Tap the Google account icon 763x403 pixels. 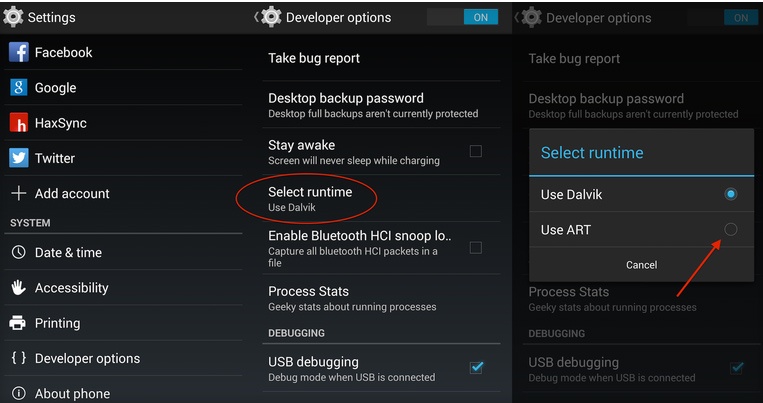coord(18,88)
